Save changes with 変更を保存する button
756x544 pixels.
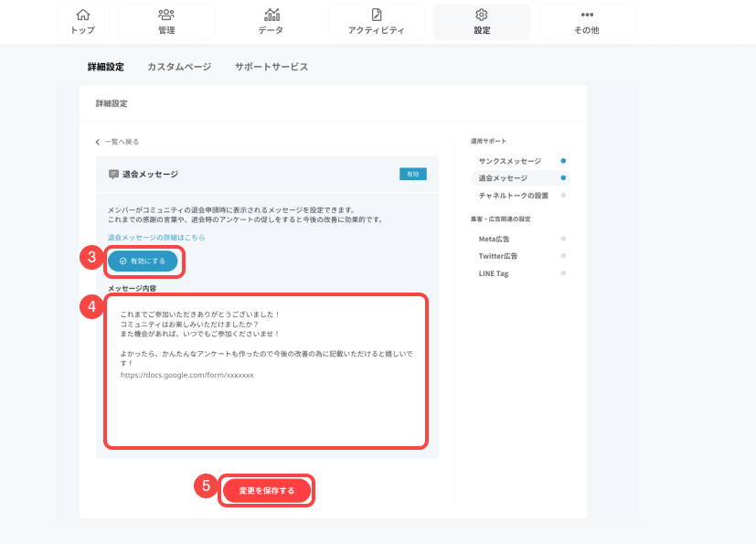coord(267,491)
